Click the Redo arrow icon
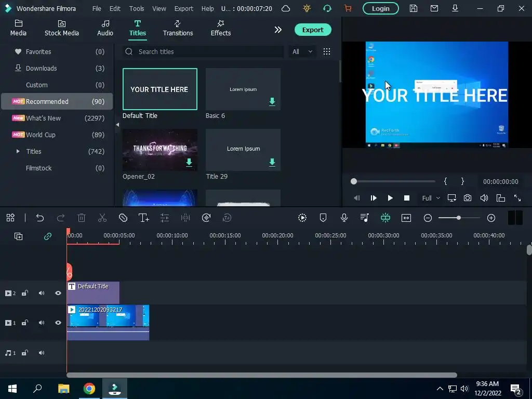532x399 pixels. click(61, 218)
